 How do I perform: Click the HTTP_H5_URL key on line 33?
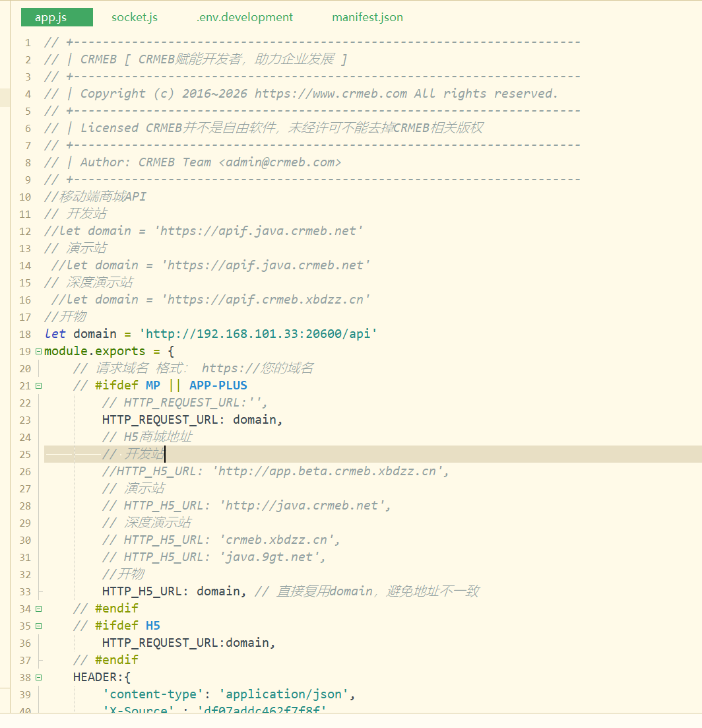tap(141, 591)
